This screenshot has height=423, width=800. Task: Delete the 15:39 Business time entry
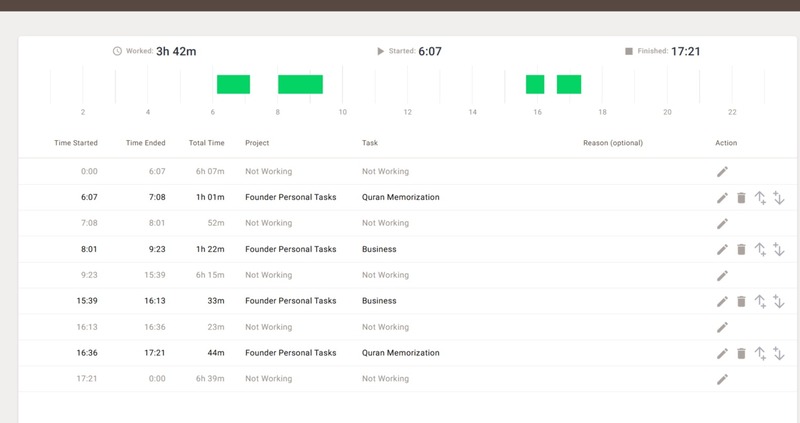741,302
